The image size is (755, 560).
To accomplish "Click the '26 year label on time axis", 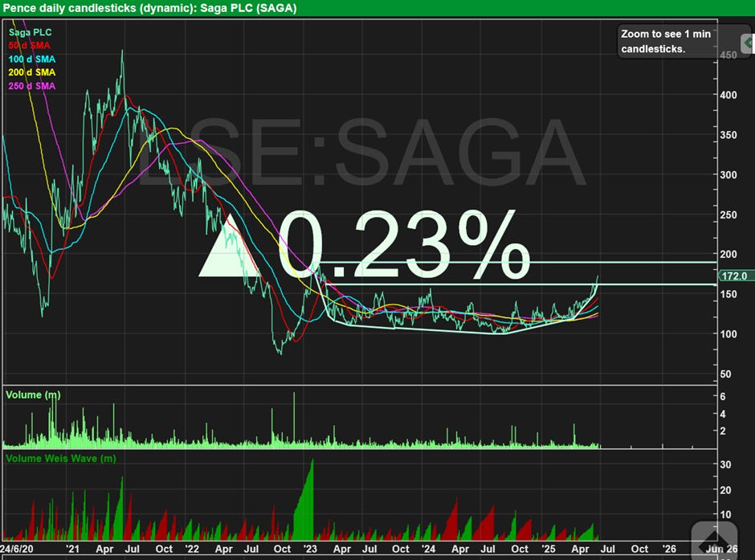I will 669,549.
